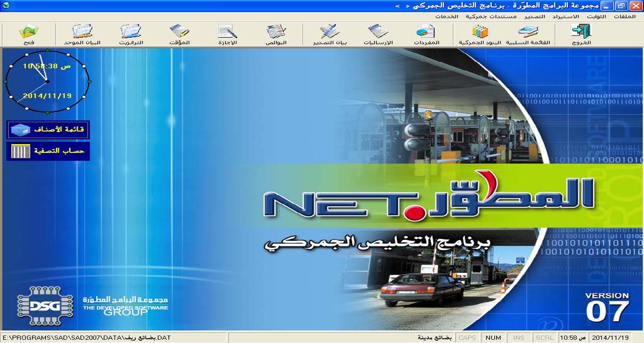Click the قائمة الأصناف button
Image resolution: width=644 pixels, height=343 pixels.
tap(48, 130)
